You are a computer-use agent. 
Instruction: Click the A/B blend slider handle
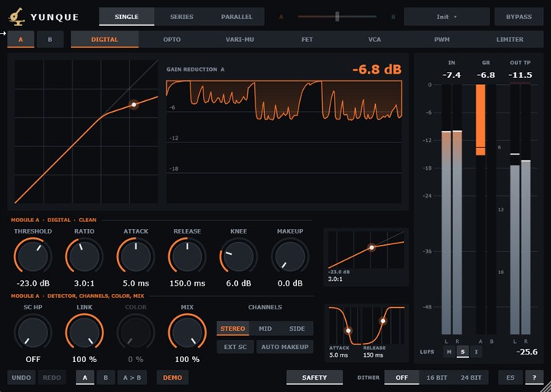pos(337,17)
